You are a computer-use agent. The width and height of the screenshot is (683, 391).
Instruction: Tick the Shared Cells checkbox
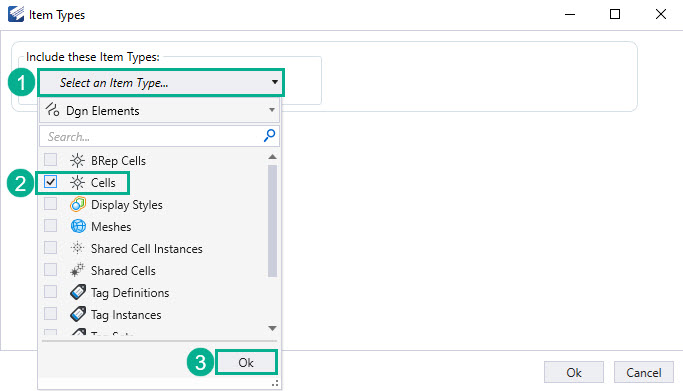(51, 270)
